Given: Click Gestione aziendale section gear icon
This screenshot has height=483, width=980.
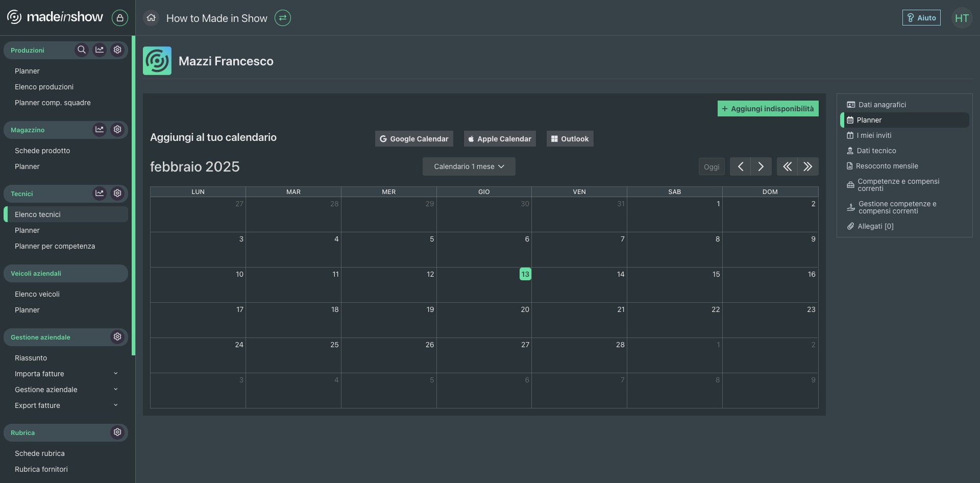Looking at the screenshot, I should (x=117, y=337).
